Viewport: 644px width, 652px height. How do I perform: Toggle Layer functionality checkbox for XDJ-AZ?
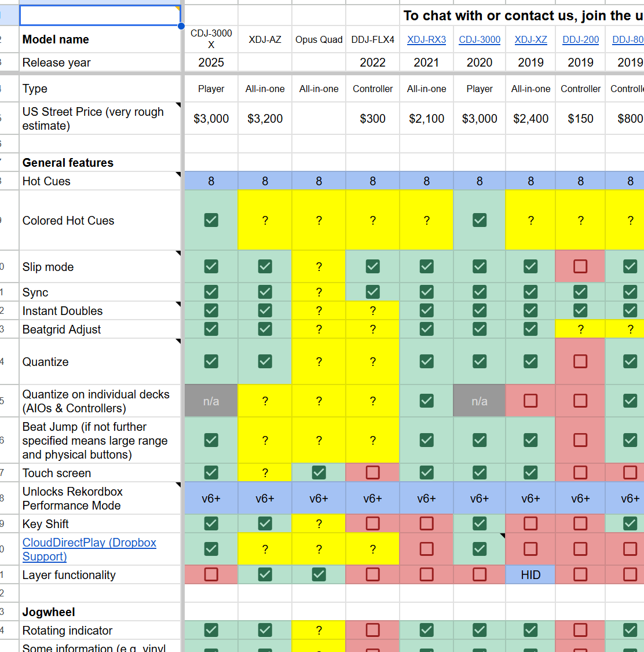click(265, 574)
